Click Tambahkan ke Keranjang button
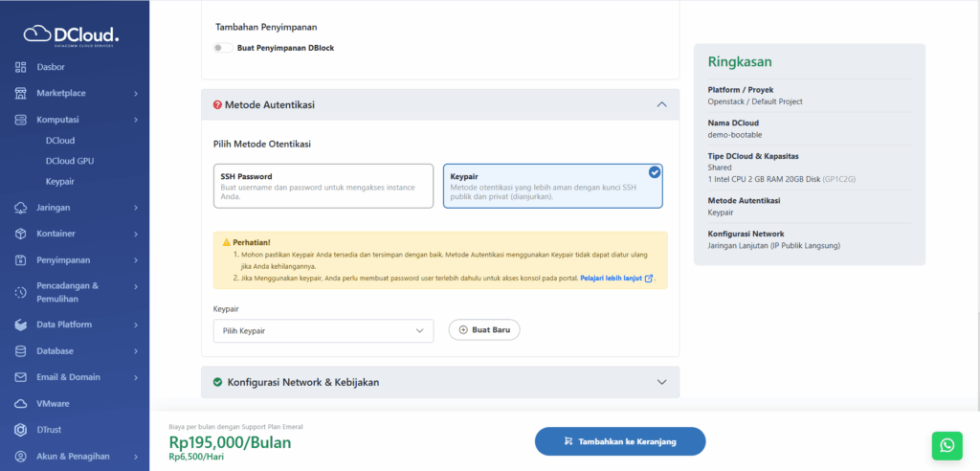Image resolution: width=980 pixels, height=471 pixels. click(619, 441)
